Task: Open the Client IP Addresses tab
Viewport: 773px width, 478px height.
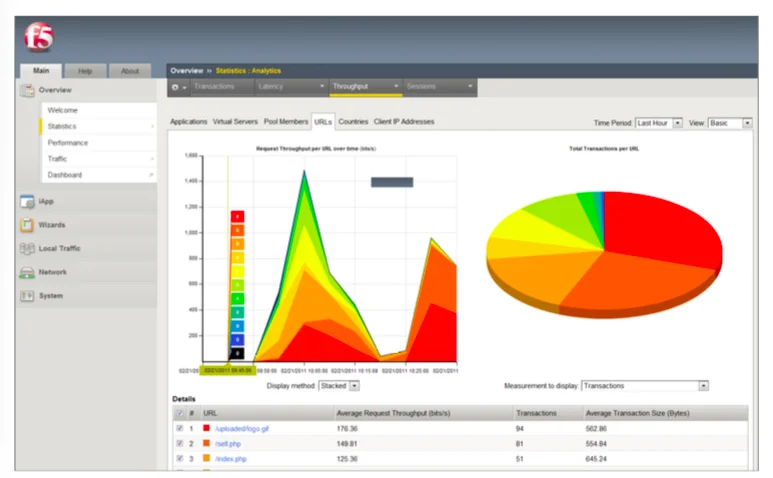Action: [404, 122]
